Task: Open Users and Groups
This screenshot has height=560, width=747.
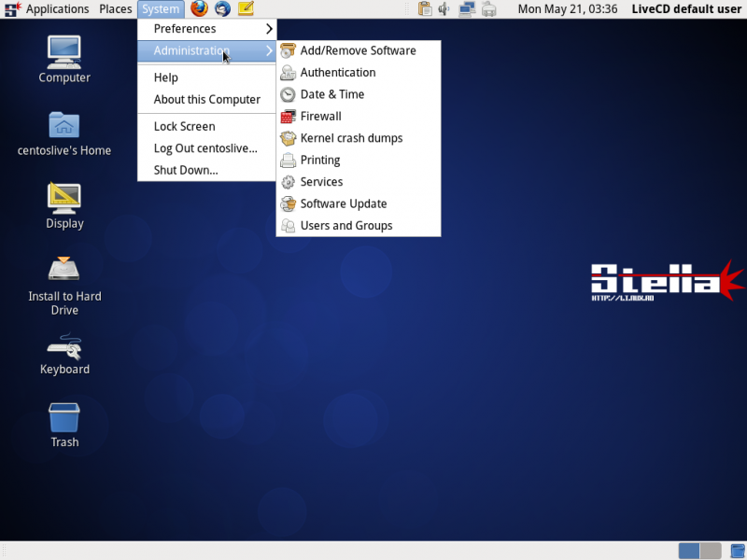Action: [359, 226]
